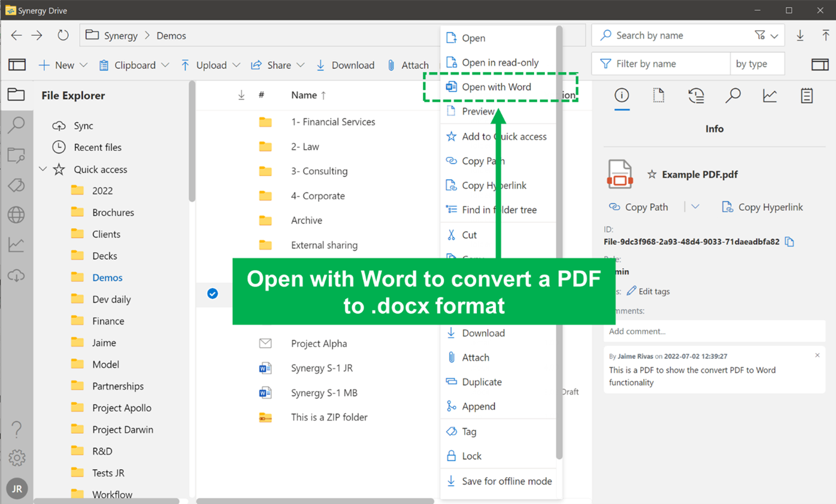This screenshot has height=504, width=836.
Task: Open the search magnifier in left sidebar
Action: (x=16, y=125)
